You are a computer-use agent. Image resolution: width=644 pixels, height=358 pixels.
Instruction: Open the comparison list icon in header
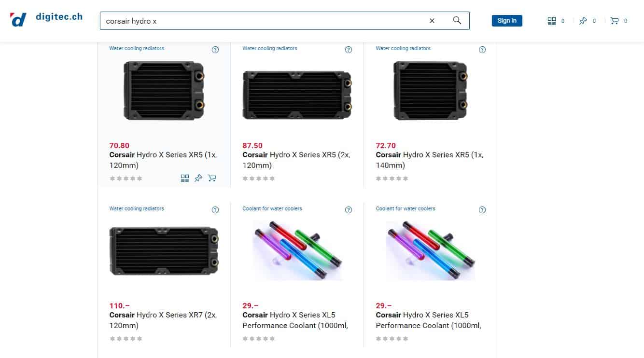tap(552, 21)
